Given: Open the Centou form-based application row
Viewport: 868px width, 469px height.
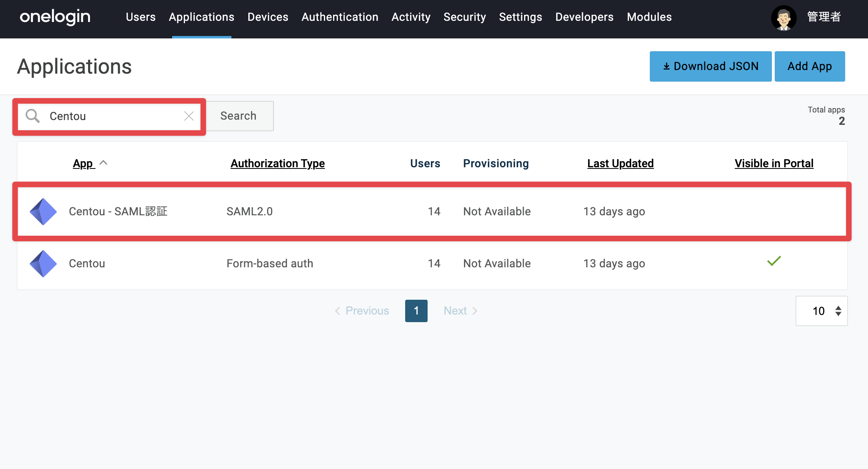Looking at the screenshot, I should coord(432,264).
